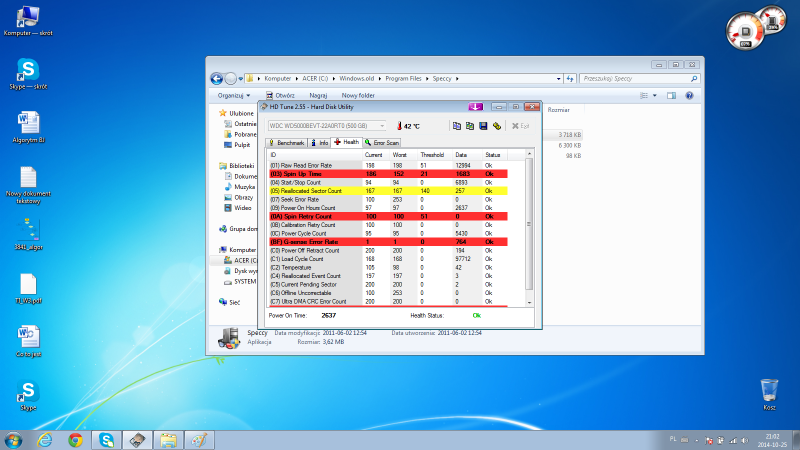The image size is (800, 450).
Task: Open the view options dropdown arrow
Action: pyautogui.click(x=655, y=95)
